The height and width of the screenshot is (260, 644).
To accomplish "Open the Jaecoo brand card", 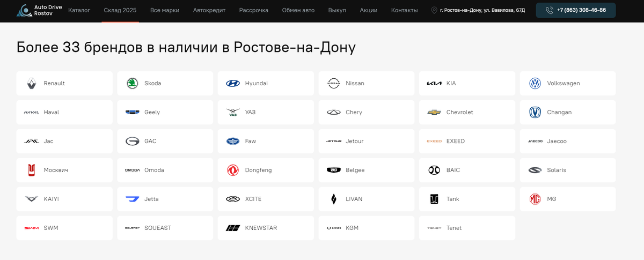I will click(568, 142).
